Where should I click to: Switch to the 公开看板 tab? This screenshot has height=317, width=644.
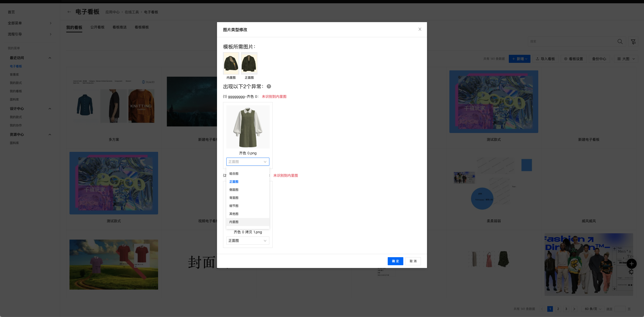click(97, 27)
